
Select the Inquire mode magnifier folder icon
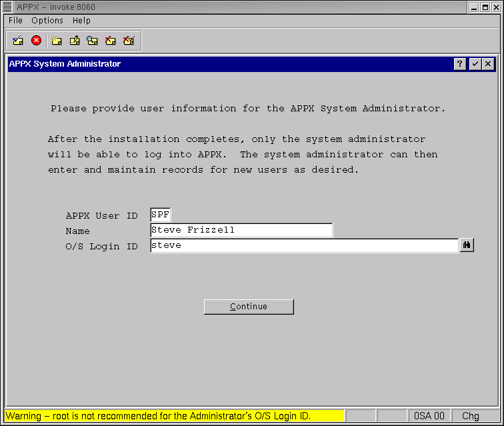click(x=92, y=41)
